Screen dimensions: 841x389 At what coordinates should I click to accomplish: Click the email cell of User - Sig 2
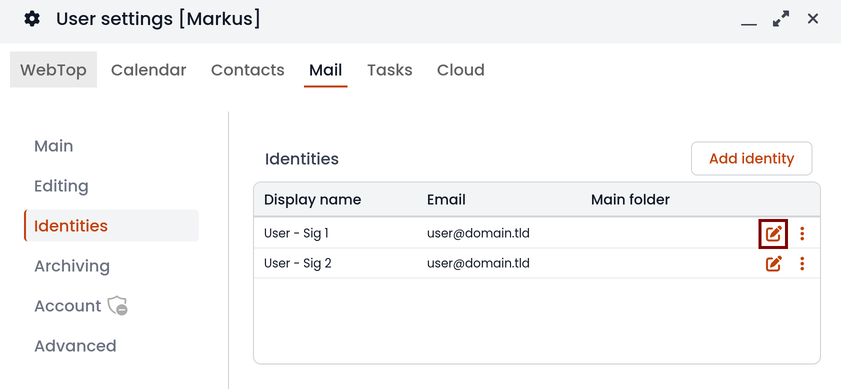[x=478, y=263]
